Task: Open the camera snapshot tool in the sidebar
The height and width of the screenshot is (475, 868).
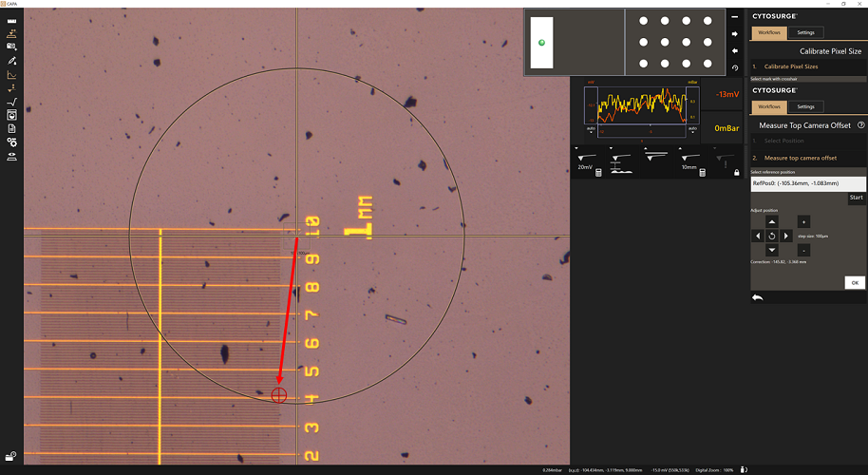Action: (x=11, y=47)
